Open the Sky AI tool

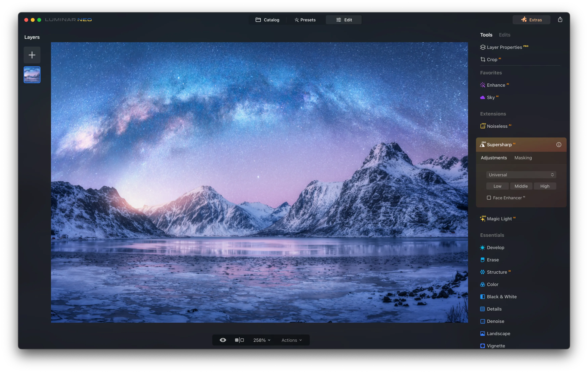tap(490, 97)
